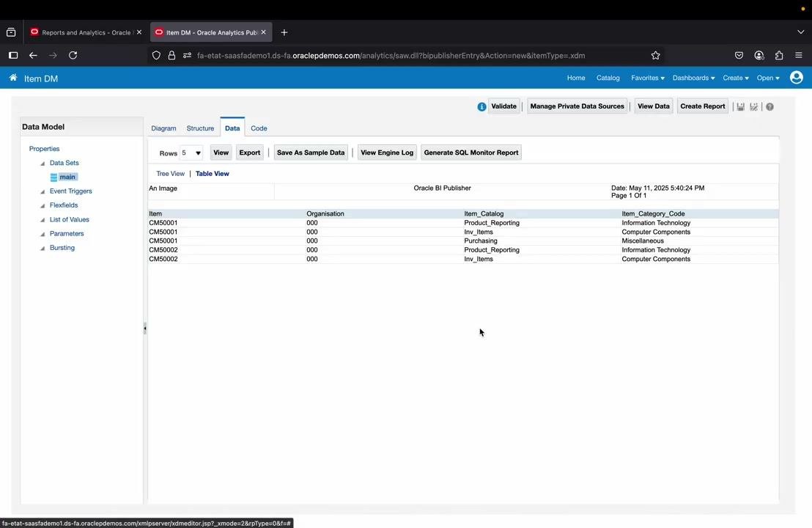812x528 pixels.
Task: Expand the Event Triggers tree node
Action: (x=43, y=191)
